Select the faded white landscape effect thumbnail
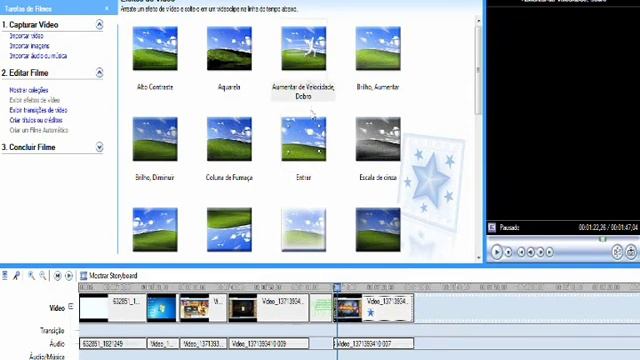This screenshot has width=640, height=360. [x=304, y=230]
